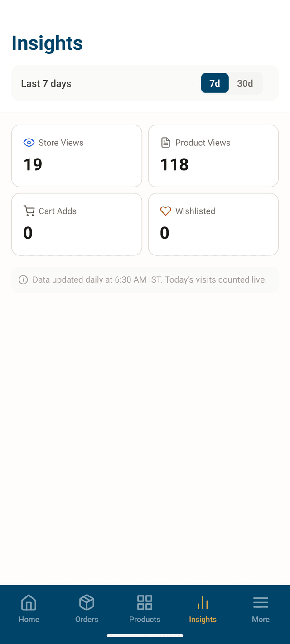The width and height of the screenshot is (290, 644).
Task: Tap the heart icon next to Wishlisted
Action: [165, 211]
